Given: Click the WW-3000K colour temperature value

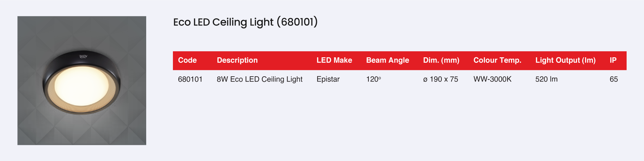Looking at the screenshot, I should pyautogui.click(x=492, y=79).
